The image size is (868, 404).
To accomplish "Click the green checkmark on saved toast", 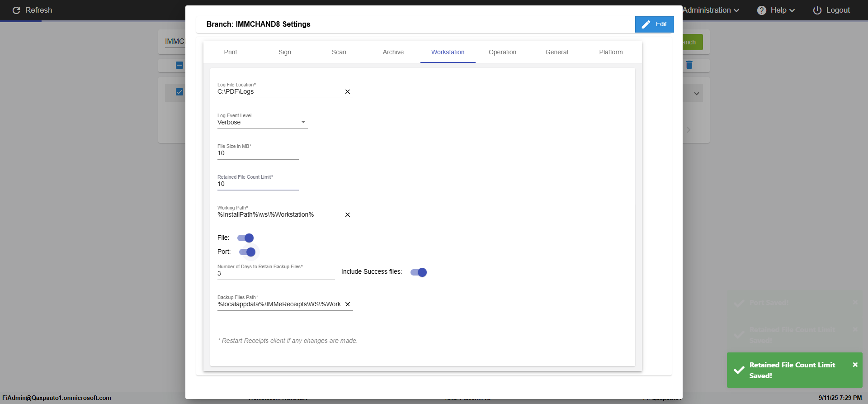I will click(x=739, y=370).
